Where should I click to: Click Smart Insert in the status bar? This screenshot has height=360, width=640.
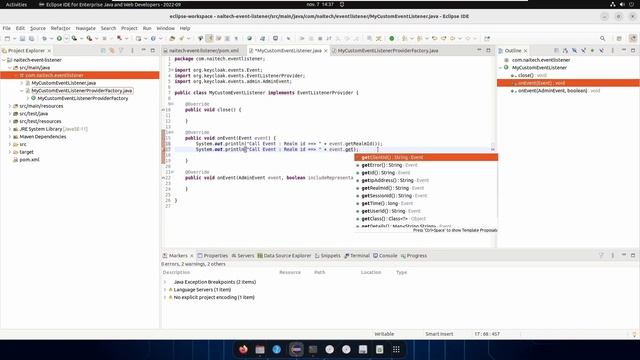click(x=439, y=334)
